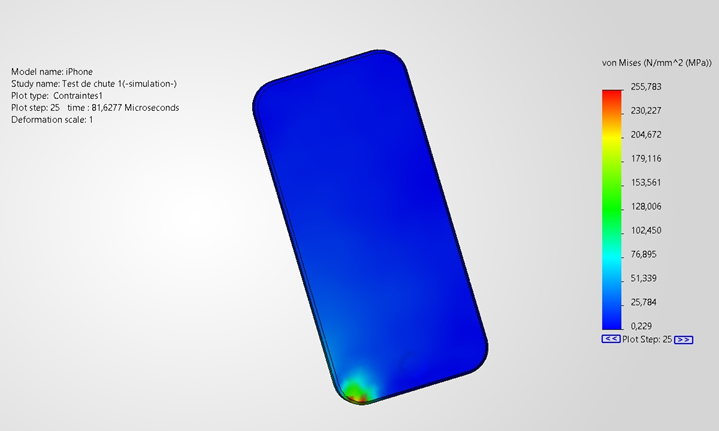
Task: Click the Plot Step: 25 label under legend
Action: (647, 340)
